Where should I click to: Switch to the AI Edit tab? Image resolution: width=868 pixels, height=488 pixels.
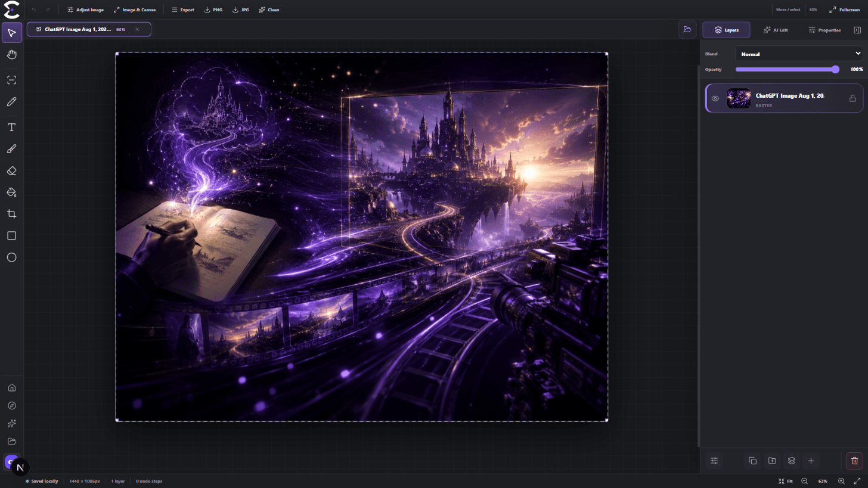click(x=776, y=30)
